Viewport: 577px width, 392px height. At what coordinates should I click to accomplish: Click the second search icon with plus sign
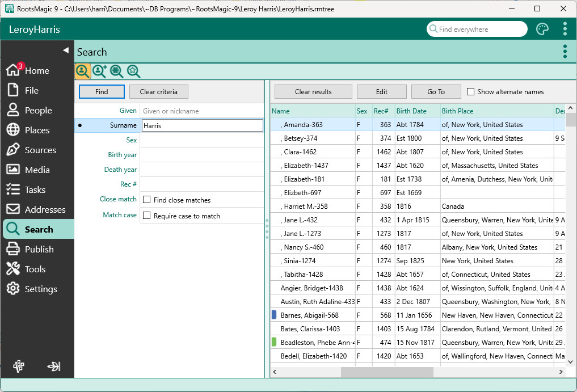pos(99,71)
